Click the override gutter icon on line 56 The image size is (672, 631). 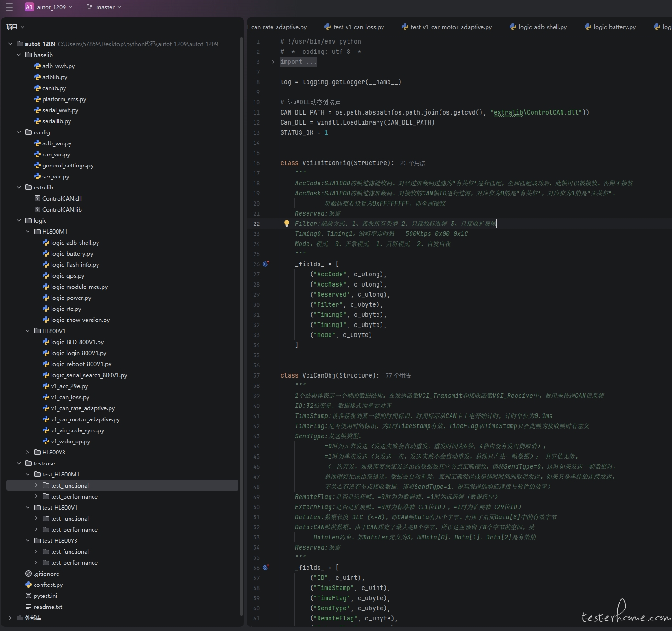pyautogui.click(x=266, y=568)
